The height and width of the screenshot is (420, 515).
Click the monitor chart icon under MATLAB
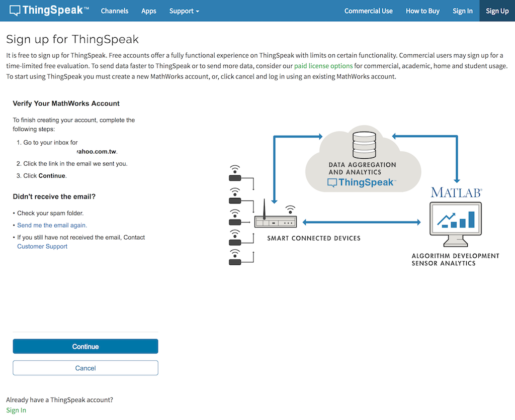click(456, 224)
